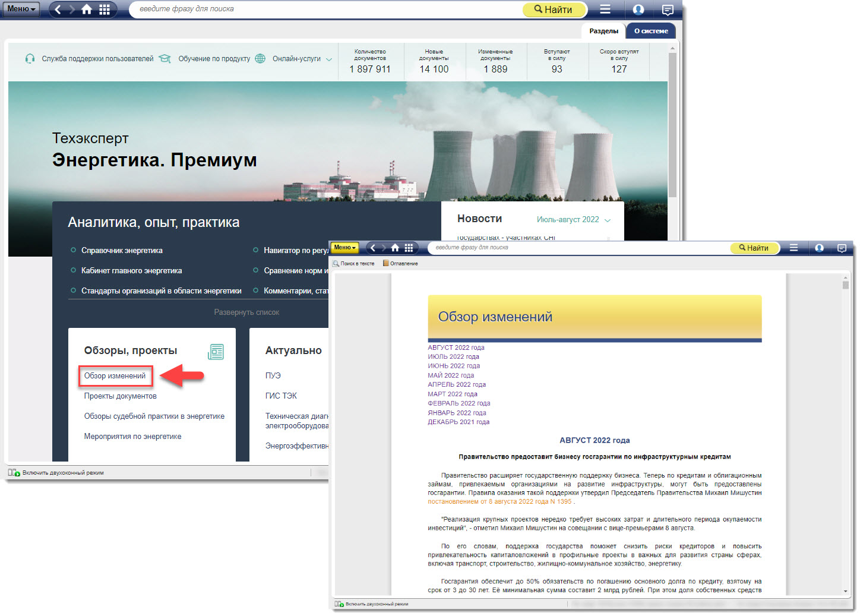Switch to the Разделы tab
This screenshot has height=616, width=860.
coord(603,31)
